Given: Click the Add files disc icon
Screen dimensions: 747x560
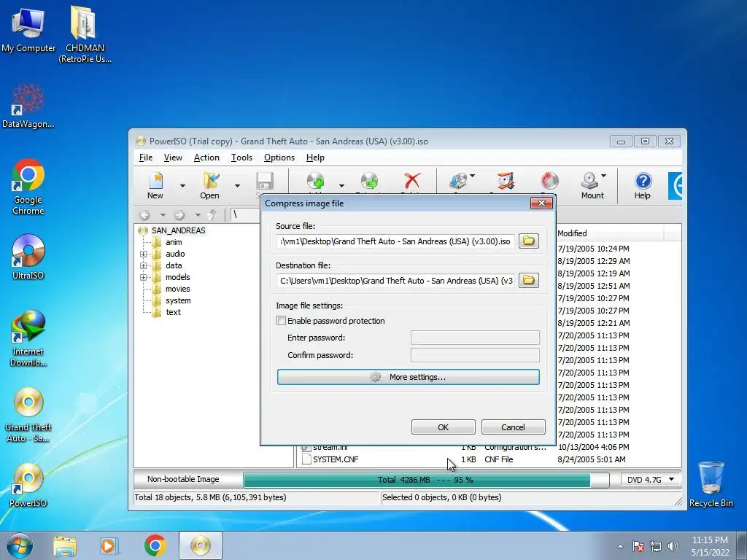Looking at the screenshot, I should tap(315, 182).
